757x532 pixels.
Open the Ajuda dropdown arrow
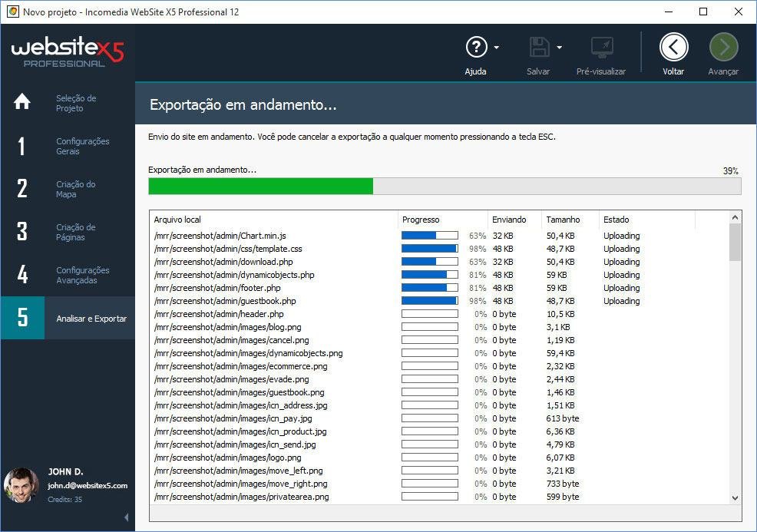coord(496,48)
